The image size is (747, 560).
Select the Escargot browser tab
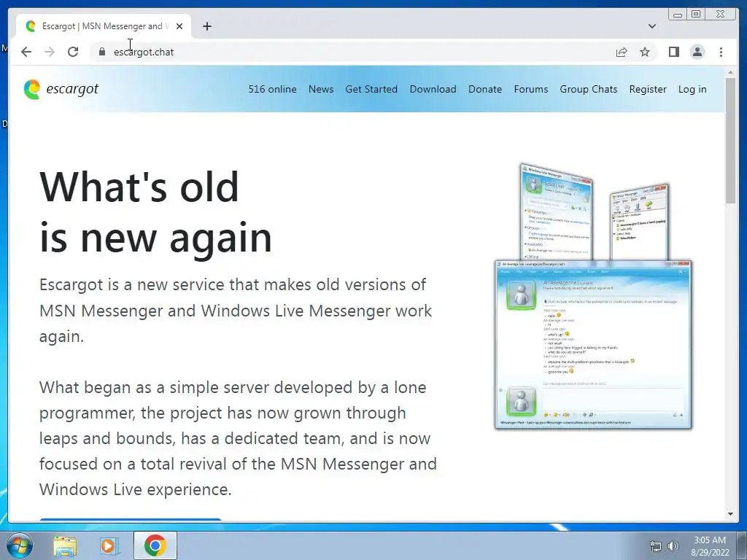[x=104, y=26]
